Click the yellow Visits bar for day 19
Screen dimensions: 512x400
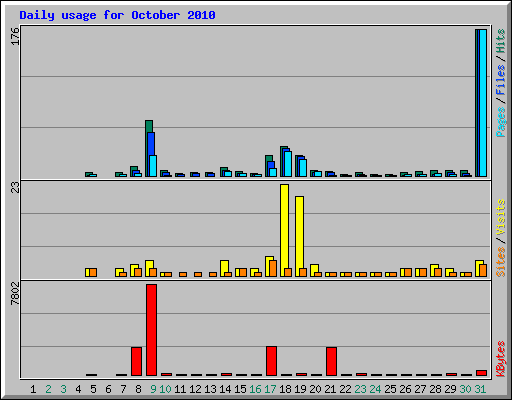pos(299,233)
